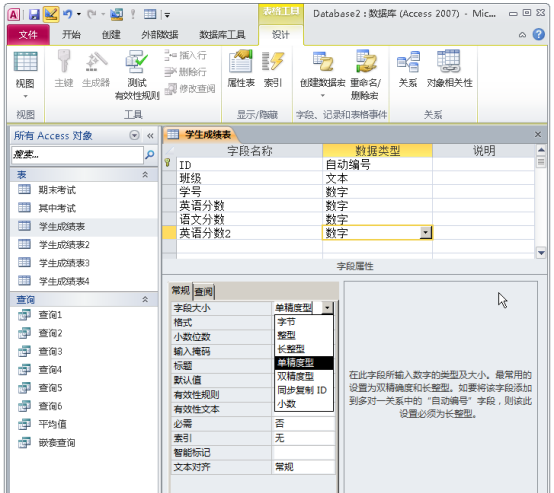Open the 关系 relationships icon
554x493 pixels.
(x=408, y=69)
